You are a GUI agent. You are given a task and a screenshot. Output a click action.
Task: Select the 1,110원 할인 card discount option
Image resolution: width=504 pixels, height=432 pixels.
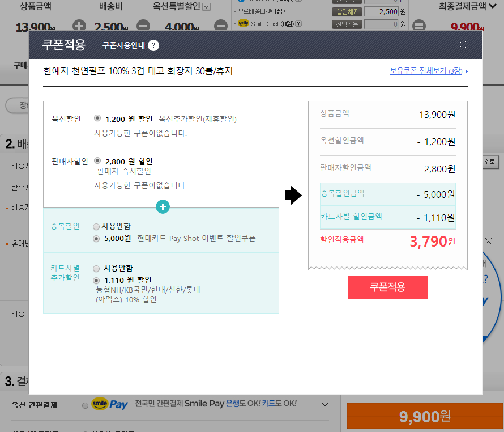point(96,280)
